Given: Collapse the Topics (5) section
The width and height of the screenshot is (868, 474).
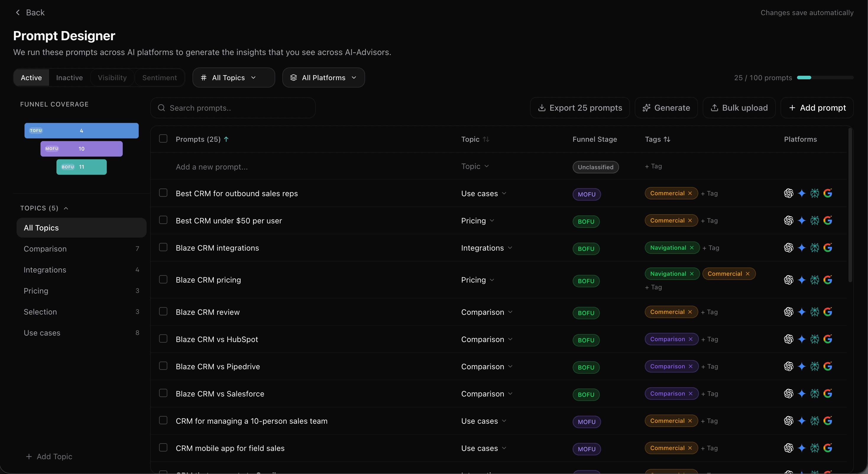Looking at the screenshot, I should [44, 208].
